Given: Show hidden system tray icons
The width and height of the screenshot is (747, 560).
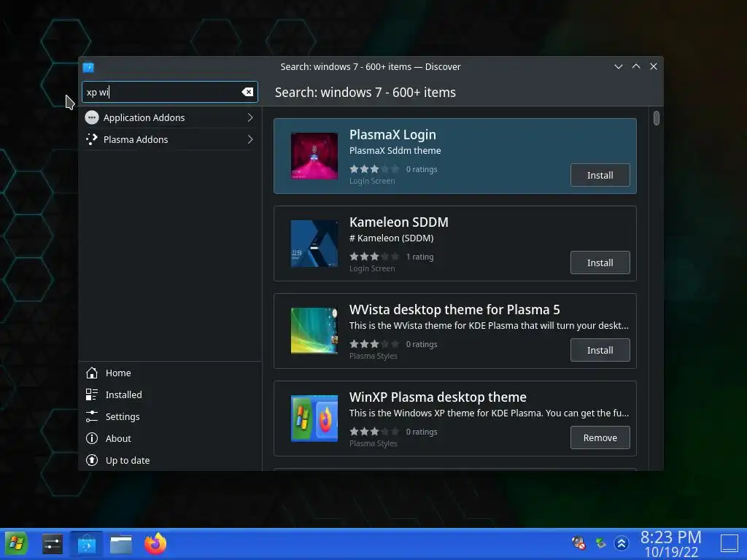Looking at the screenshot, I should coord(622,542).
